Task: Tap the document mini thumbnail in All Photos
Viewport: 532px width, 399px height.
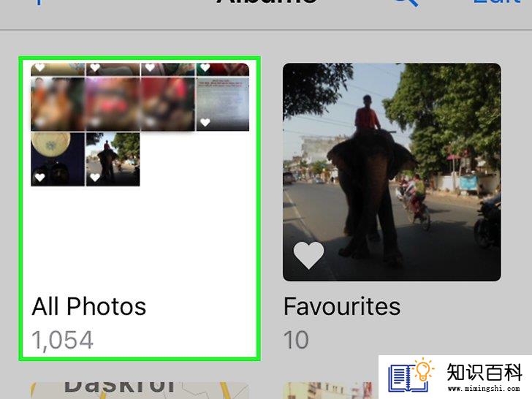Action: click(x=223, y=104)
